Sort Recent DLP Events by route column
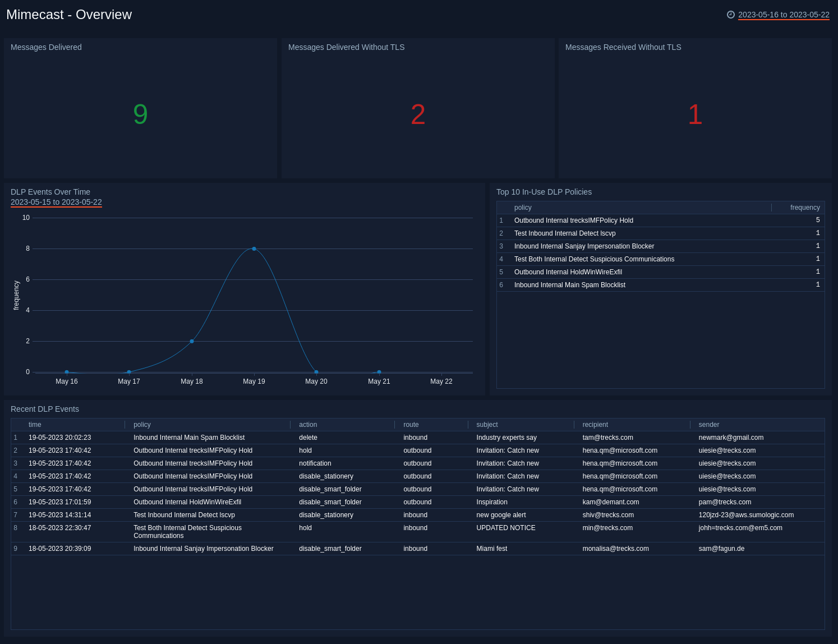838x644 pixels. pyautogui.click(x=411, y=425)
